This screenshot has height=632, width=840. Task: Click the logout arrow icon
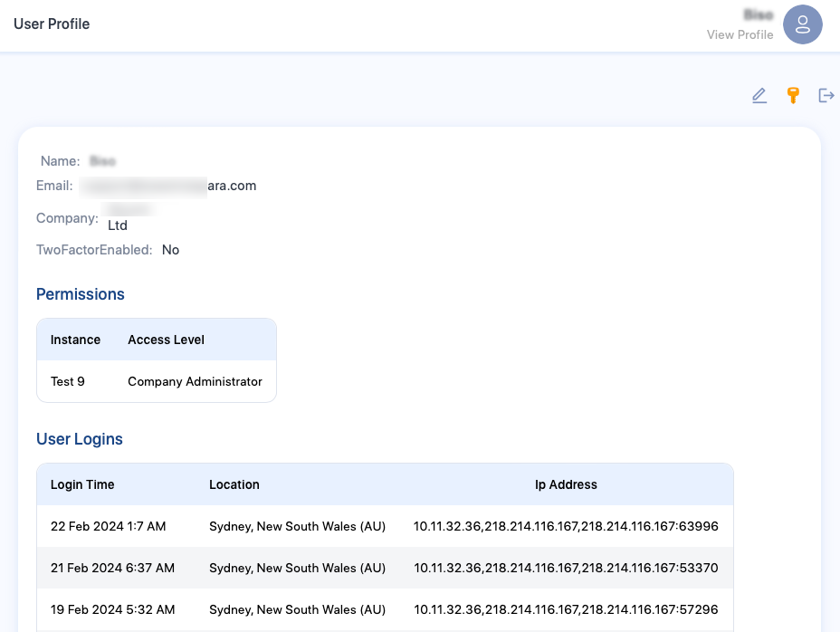(x=826, y=95)
